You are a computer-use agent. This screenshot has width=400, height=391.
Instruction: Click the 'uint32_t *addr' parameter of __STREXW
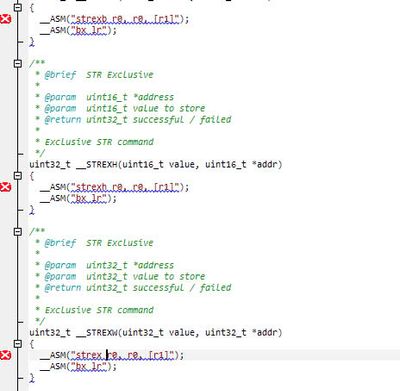coord(242,332)
